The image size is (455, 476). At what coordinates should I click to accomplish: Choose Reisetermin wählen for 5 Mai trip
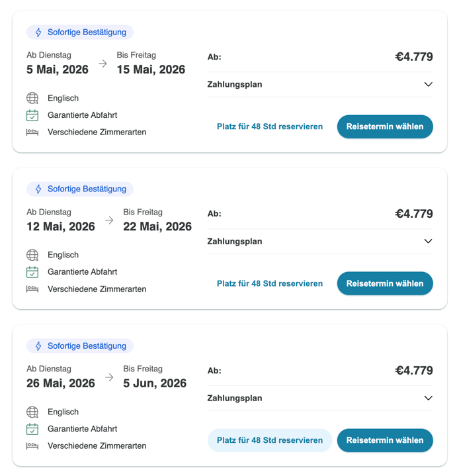click(385, 126)
